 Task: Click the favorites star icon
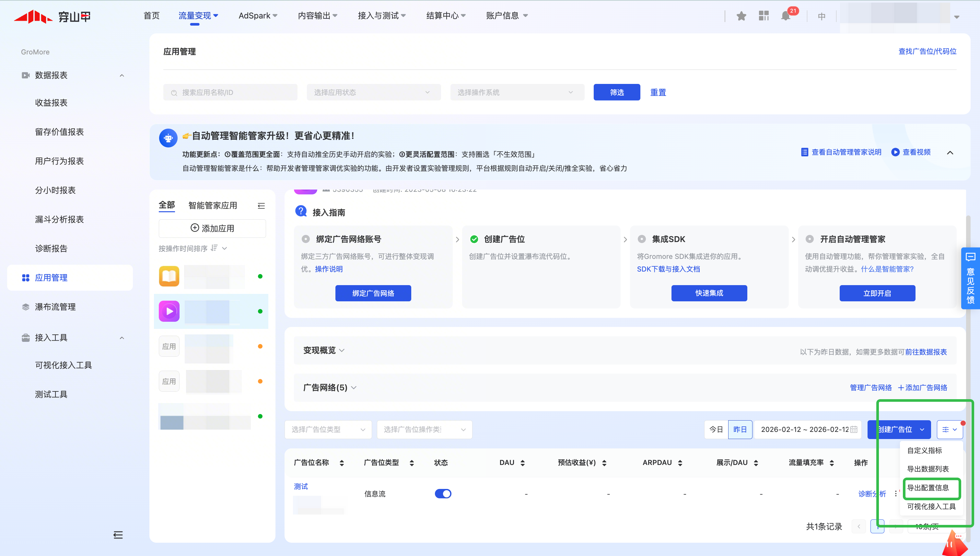(x=741, y=16)
